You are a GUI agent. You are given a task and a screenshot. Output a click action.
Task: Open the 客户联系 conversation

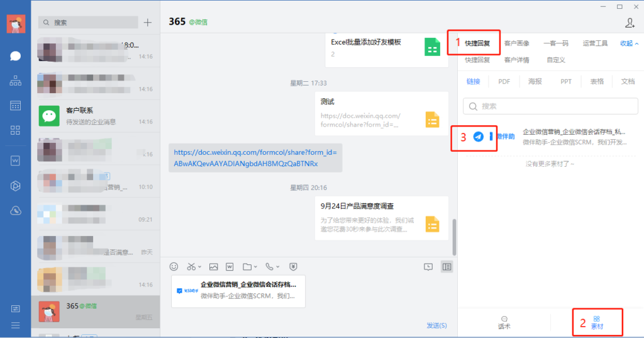(96, 116)
